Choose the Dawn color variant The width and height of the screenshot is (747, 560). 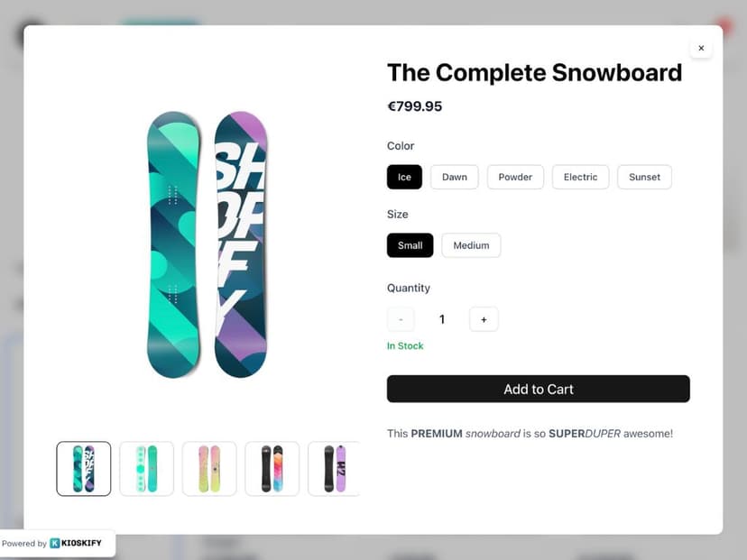coord(454,177)
